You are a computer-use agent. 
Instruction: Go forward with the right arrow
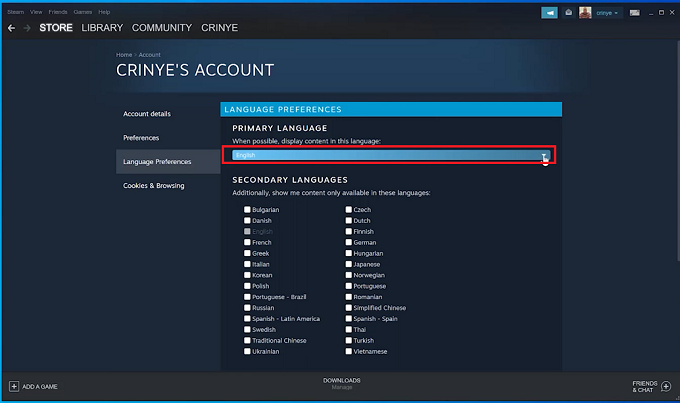[27, 28]
